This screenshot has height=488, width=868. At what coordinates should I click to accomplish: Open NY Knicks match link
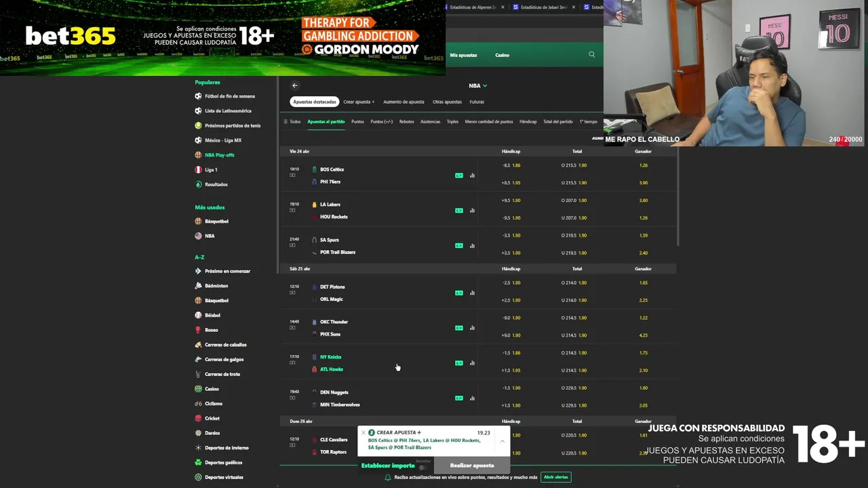pyautogui.click(x=330, y=357)
